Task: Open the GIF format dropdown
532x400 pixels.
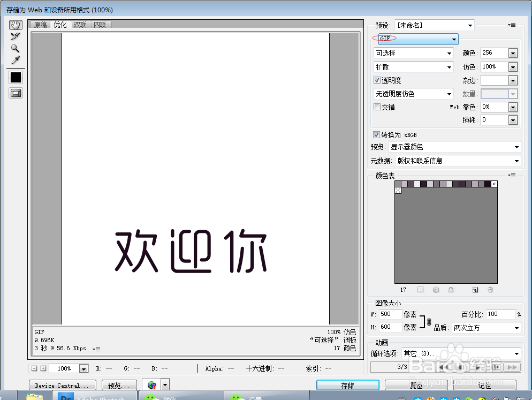Action: pos(417,39)
